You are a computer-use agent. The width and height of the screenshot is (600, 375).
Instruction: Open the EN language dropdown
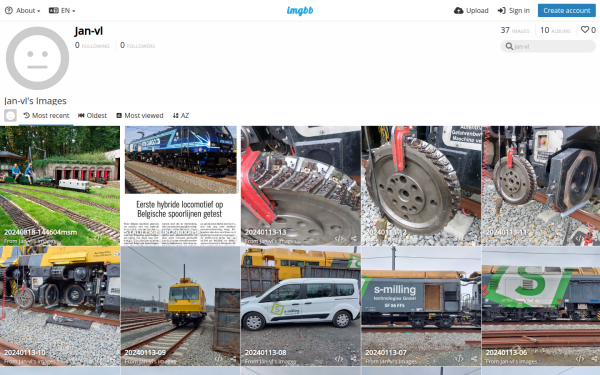coord(62,11)
